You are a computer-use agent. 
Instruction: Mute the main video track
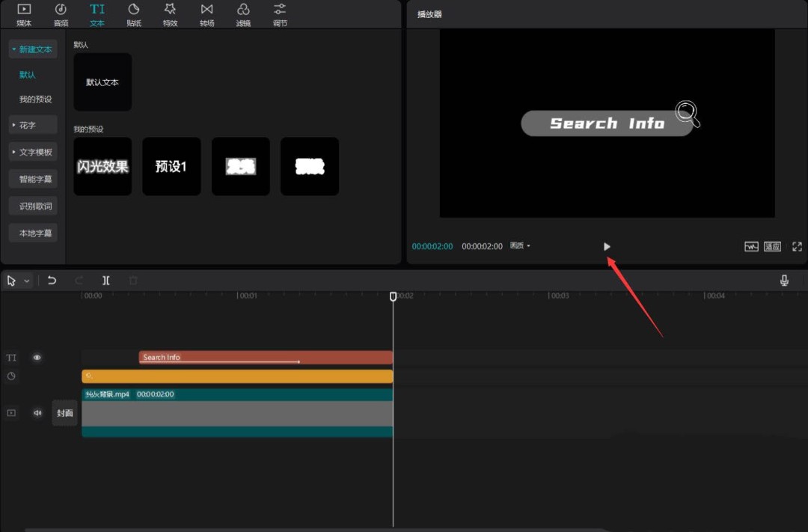click(x=37, y=413)
